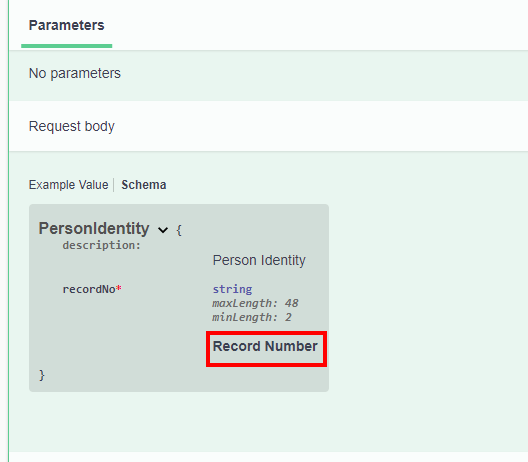Click the description: field label
This screenshot has width=528, height=462.
pyautogui.click(x=101, y=245)
